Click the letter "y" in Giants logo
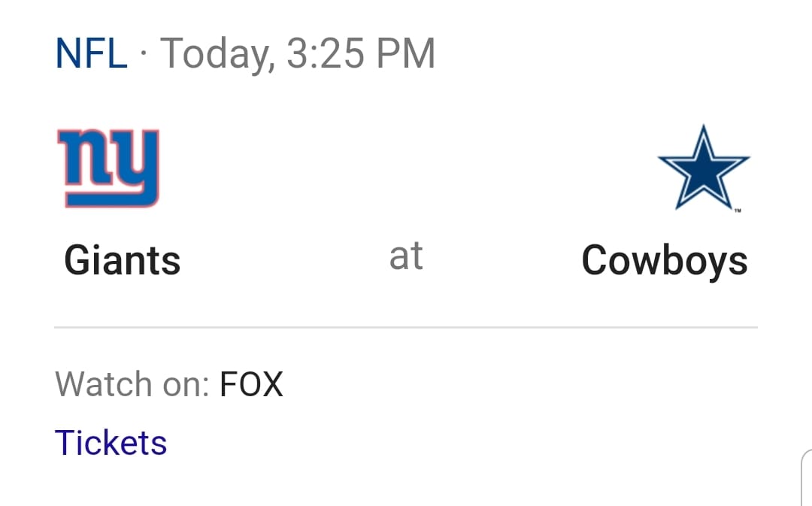The height and width of the screenshot is (506, 812). (135, 165)
